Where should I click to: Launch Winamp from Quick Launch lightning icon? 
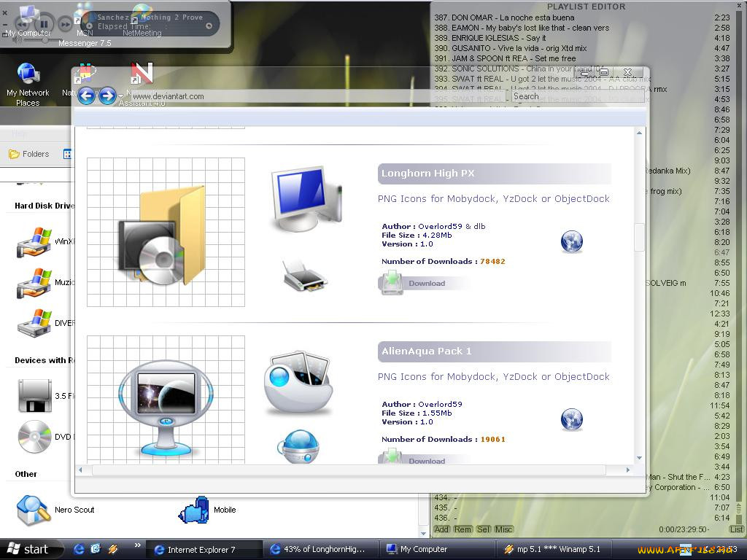coord(113,549)
